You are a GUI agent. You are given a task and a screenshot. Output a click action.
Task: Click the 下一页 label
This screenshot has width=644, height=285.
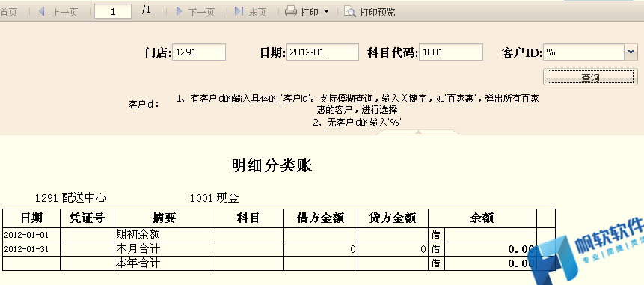click(x=201, y=12)
